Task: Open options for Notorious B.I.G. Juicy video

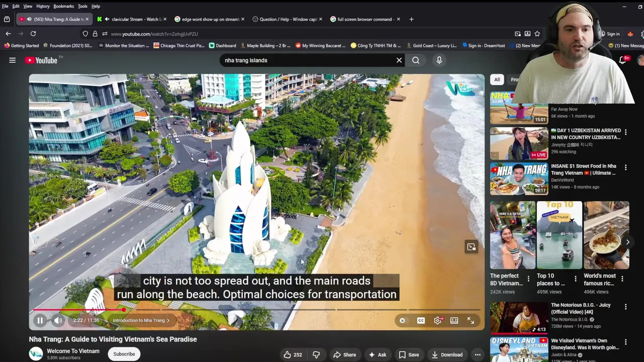Action: click(x=625, y=307)
